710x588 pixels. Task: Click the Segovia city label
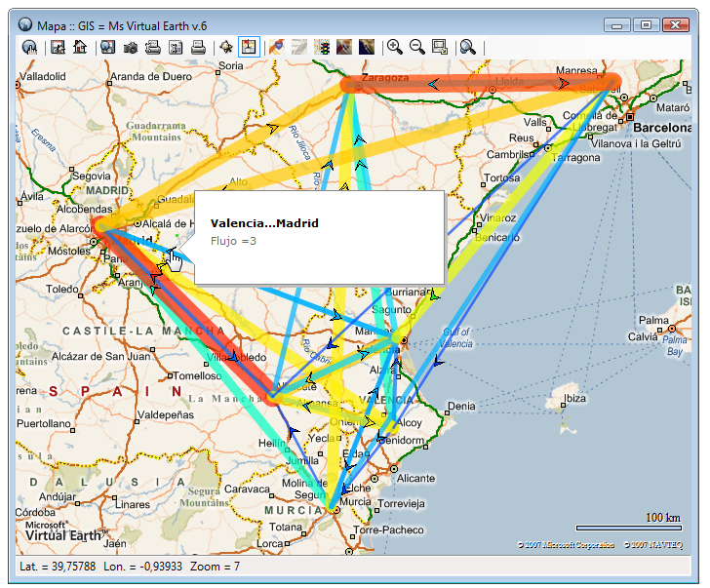click(x=92, y=176)
